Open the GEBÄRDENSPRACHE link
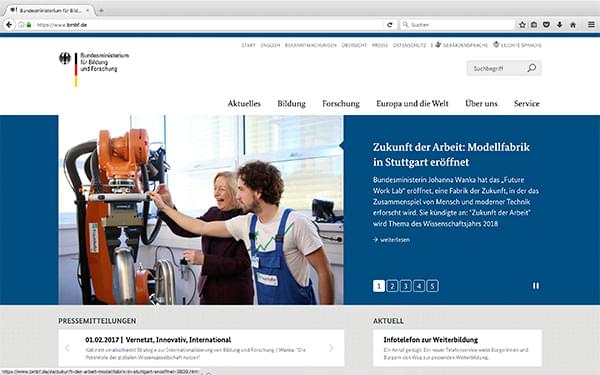600x375 pixels. point(461,45)
